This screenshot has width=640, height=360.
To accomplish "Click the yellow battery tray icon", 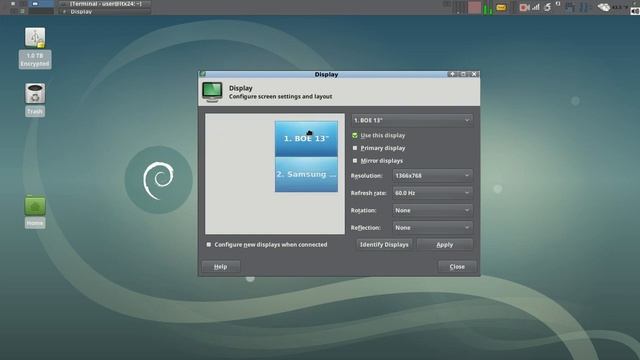I will [x=501, y=7].
